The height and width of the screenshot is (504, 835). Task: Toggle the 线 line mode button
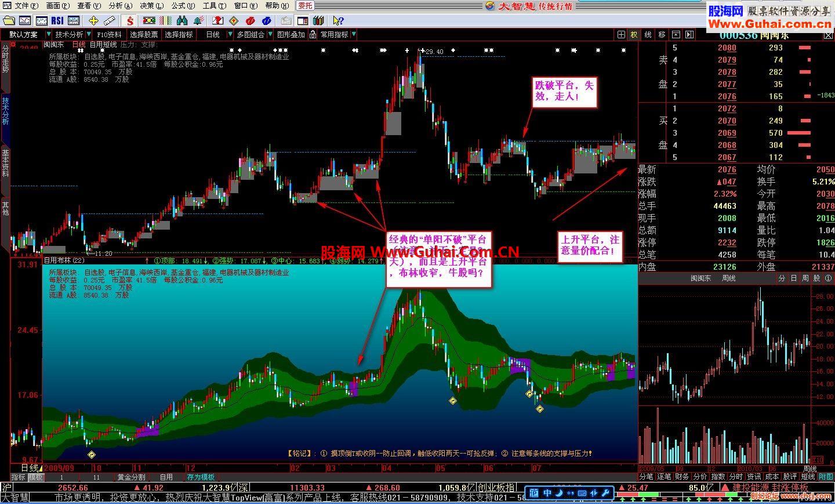tap(648, 35)
